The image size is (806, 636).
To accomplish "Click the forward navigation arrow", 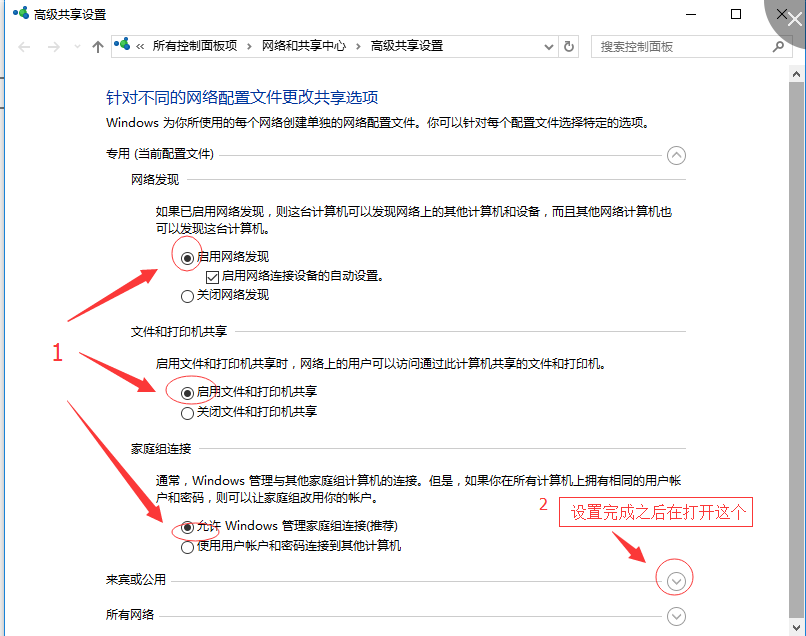I will pyautogui.click(x=53, y=47).
